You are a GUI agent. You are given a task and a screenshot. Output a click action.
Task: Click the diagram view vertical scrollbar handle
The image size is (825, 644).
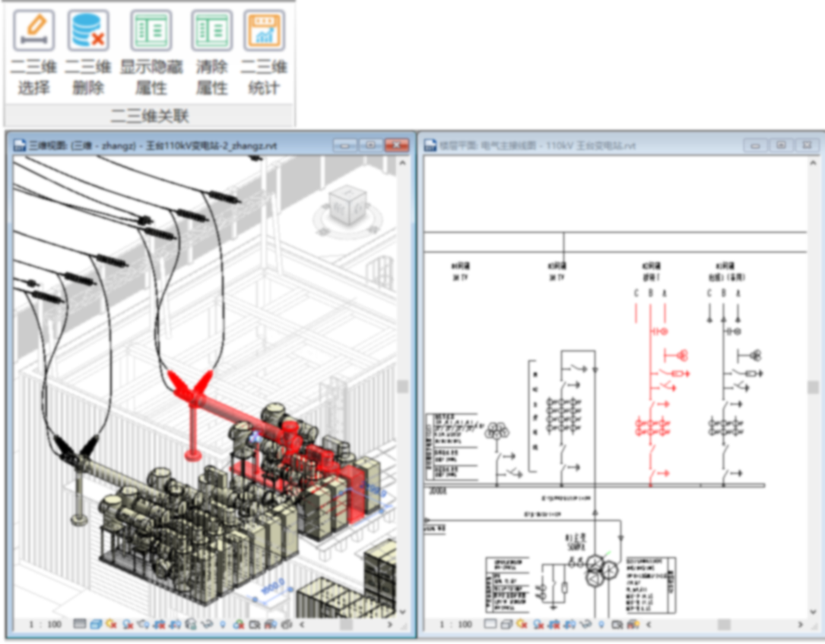(812, 386)
